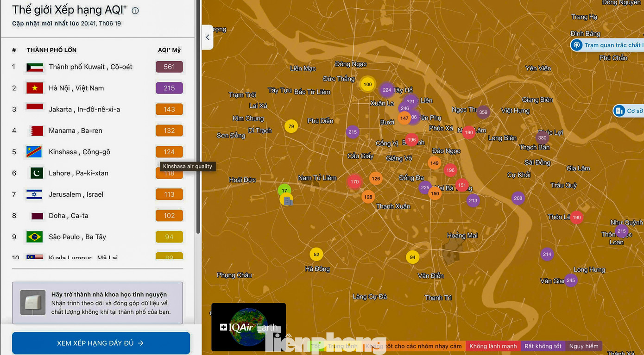644x355 pixels.
Task: Collapse the ranking sidebar with arrow
Action: click(208, 37)
